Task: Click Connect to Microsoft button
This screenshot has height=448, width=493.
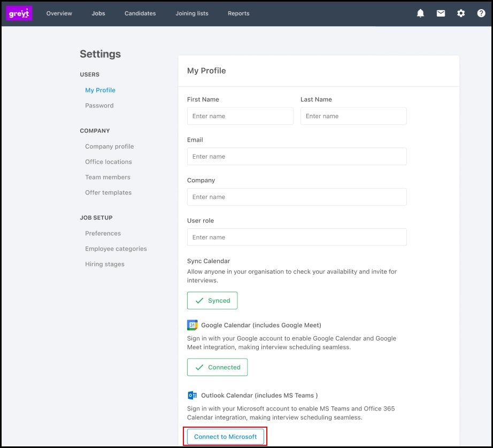Action: (x=226, y=437)
